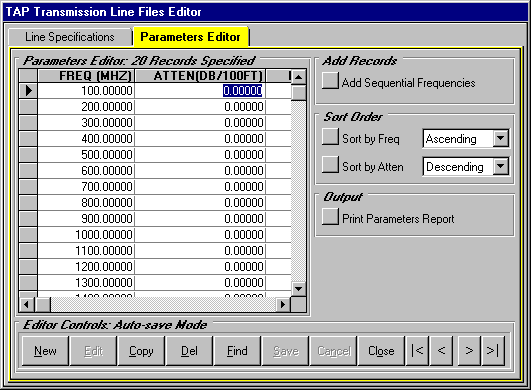
Task: Toggle the Sort by Freq box
Action: coord(330,136)
